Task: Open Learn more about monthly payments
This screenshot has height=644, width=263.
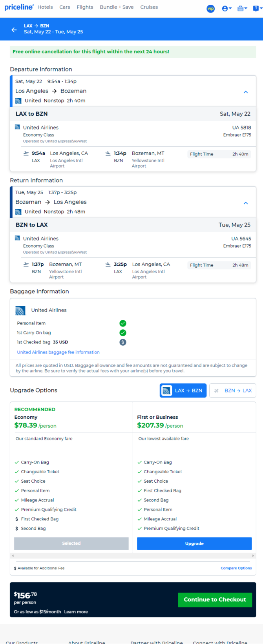Action: 76,612
